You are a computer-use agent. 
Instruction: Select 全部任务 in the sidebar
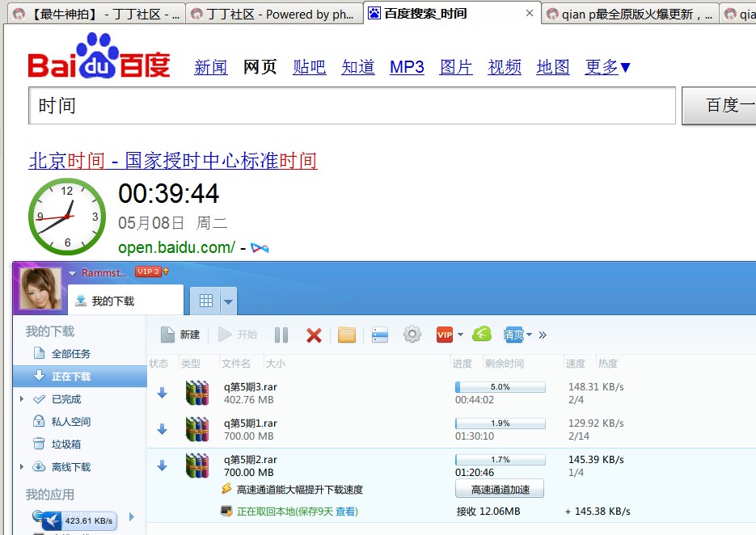pyautogui.click(x=70, y=354)
